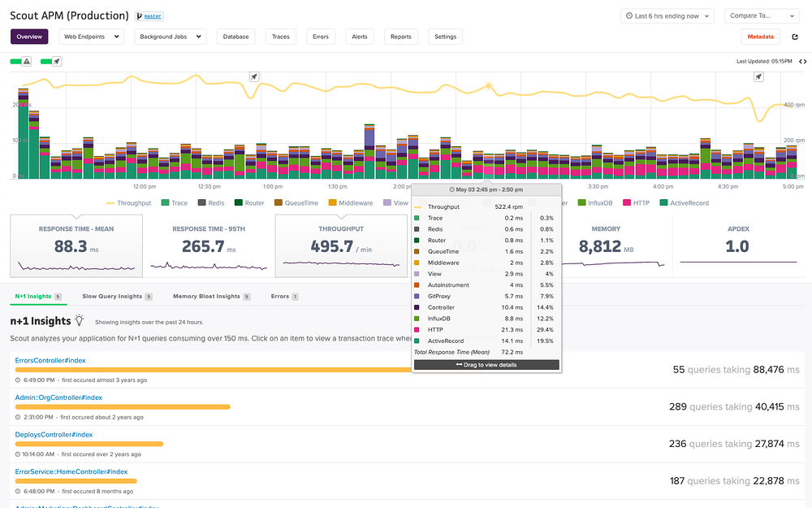Click the deploy rocket marker near 4:45 pm
The width and height of the screenshot is (812, 508).
point(758,76)
